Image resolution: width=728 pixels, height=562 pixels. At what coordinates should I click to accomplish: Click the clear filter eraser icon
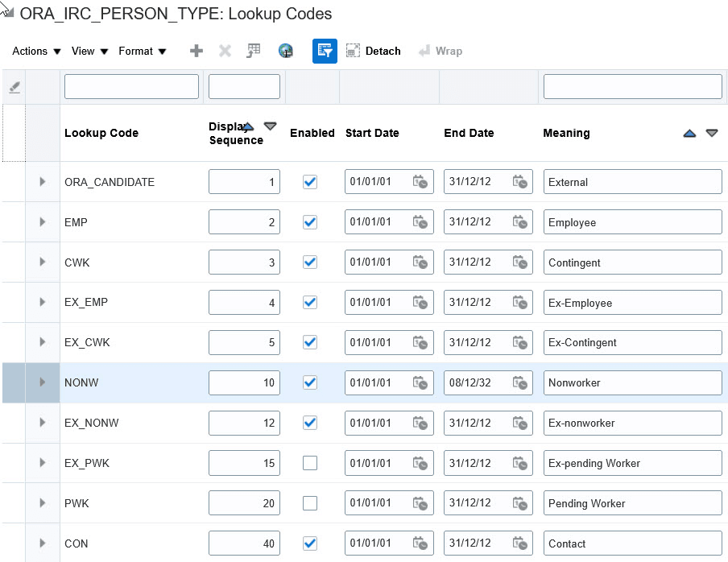[14, 87]
